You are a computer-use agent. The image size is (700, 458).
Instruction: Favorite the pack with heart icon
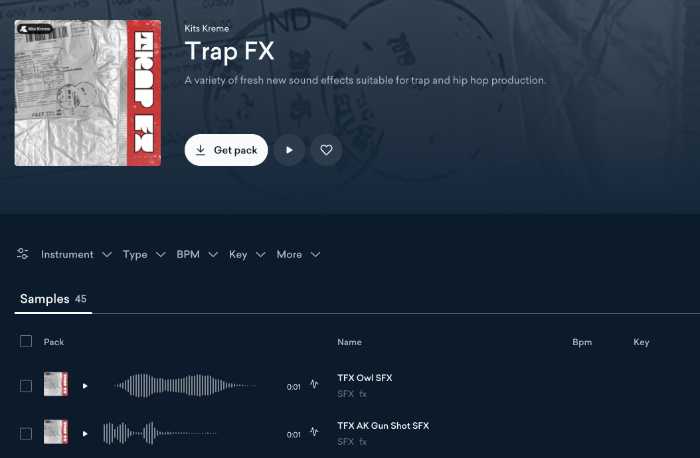(x=326, y=150)
